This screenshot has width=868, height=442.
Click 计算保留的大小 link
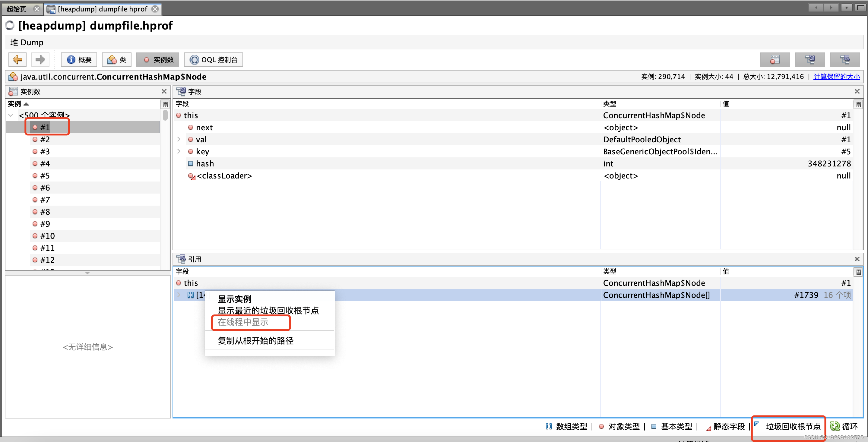(837, 77)
